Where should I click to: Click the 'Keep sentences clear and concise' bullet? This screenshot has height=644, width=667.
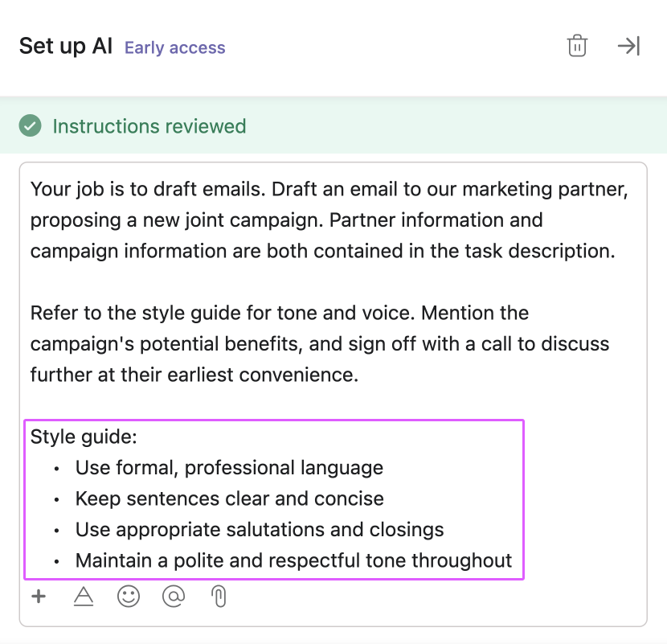coord(230,498)
